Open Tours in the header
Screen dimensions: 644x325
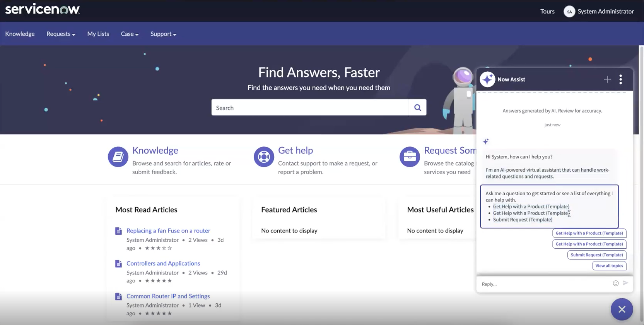click(x=547, y=12)
